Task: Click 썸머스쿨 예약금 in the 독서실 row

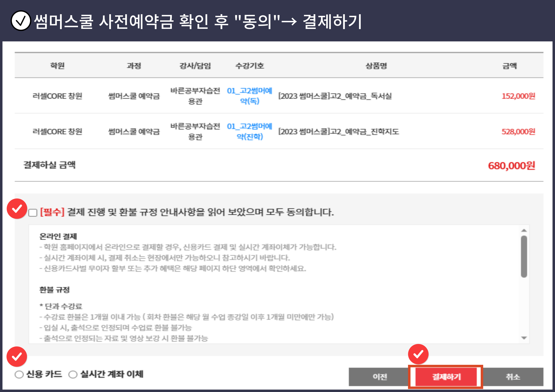Action: pos(134,96)
